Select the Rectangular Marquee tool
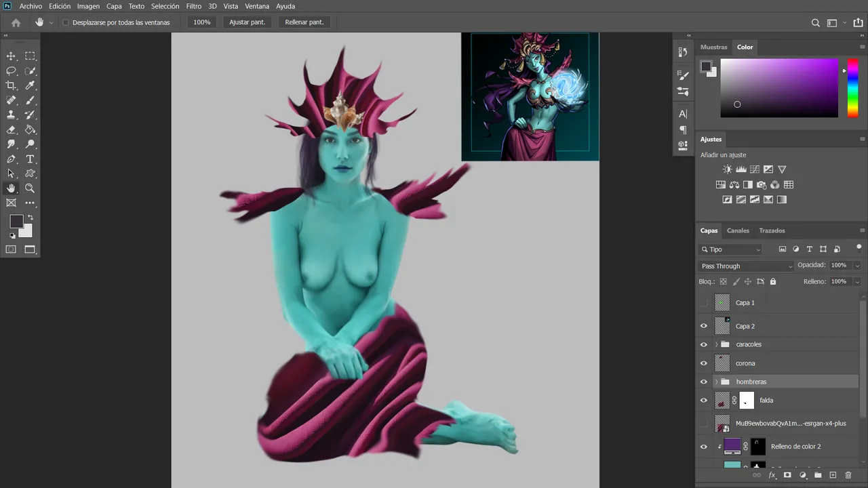868x488 pixels. tap(30, 56)
